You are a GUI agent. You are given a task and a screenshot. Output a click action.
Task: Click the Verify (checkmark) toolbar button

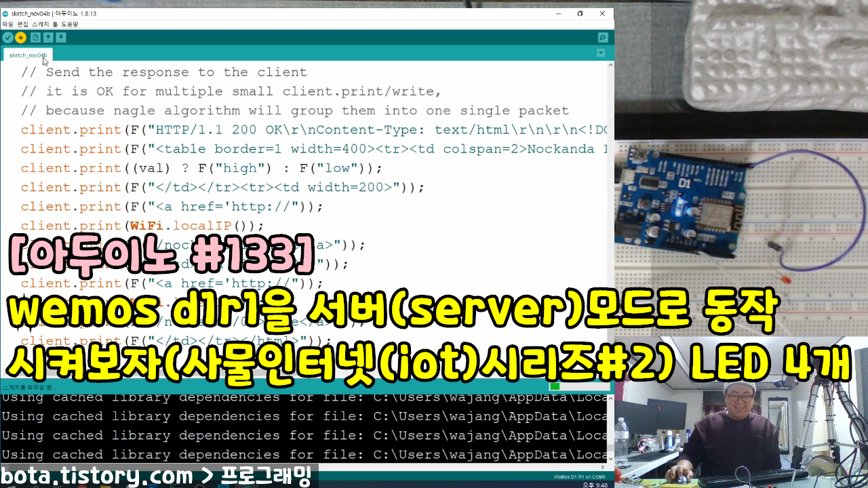[8, 38]
